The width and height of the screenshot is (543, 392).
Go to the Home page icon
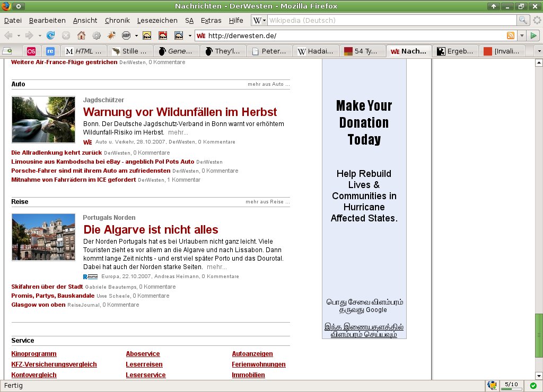(81, 35)
